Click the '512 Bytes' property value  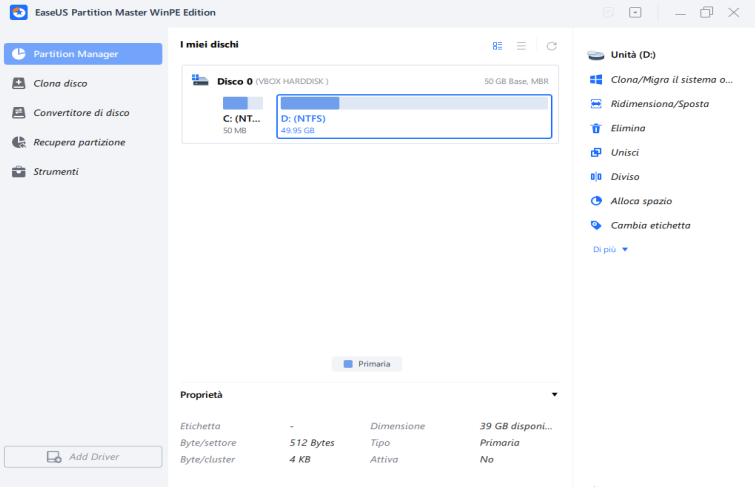click(x=312, y=443)
